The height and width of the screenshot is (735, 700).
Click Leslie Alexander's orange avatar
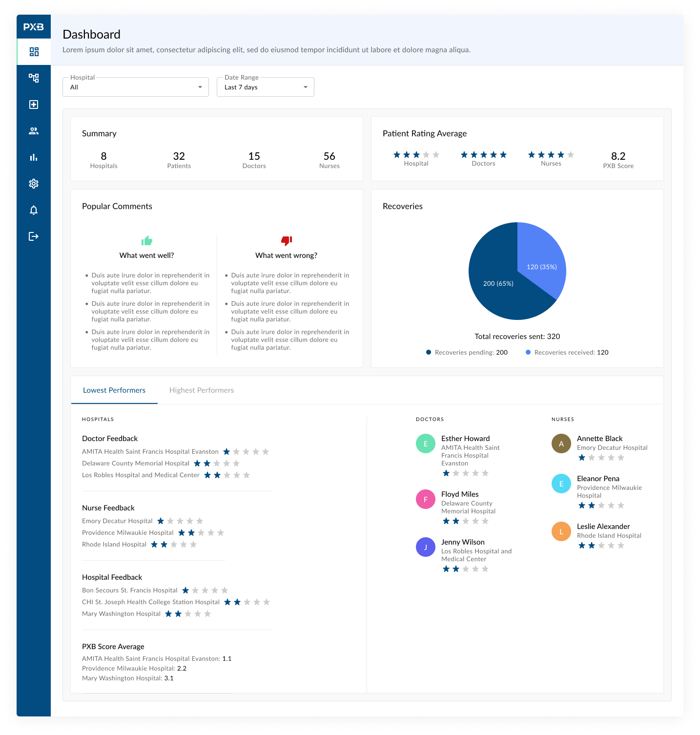[x=561, y=531]
